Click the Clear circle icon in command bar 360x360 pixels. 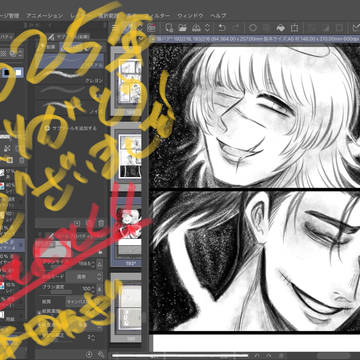click(253, 28)
